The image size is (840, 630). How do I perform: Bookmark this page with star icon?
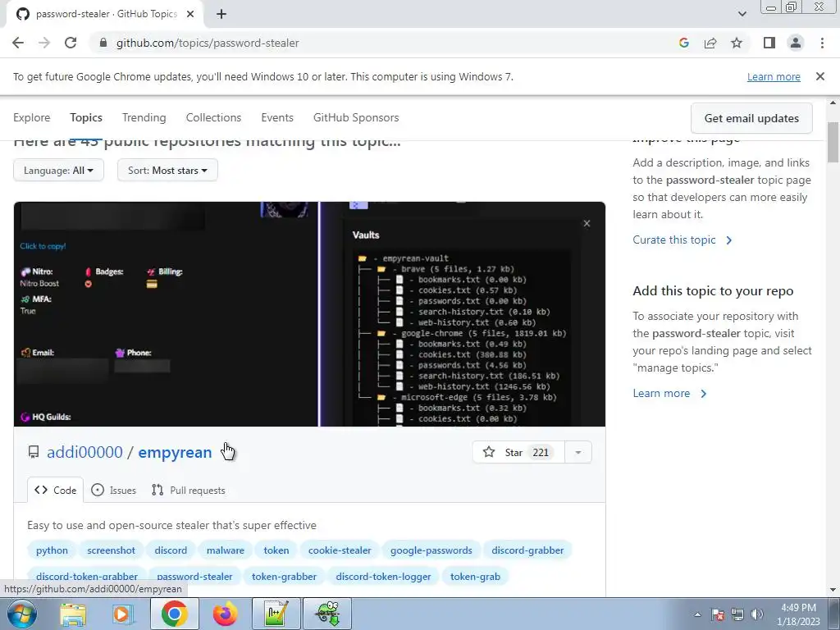(737, 43)
